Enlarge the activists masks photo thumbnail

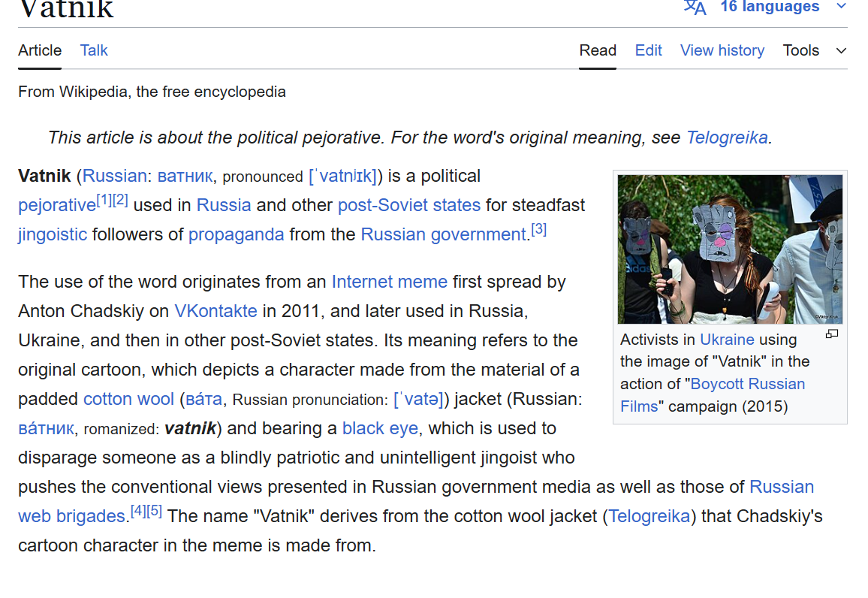click(x=730, y=249)
